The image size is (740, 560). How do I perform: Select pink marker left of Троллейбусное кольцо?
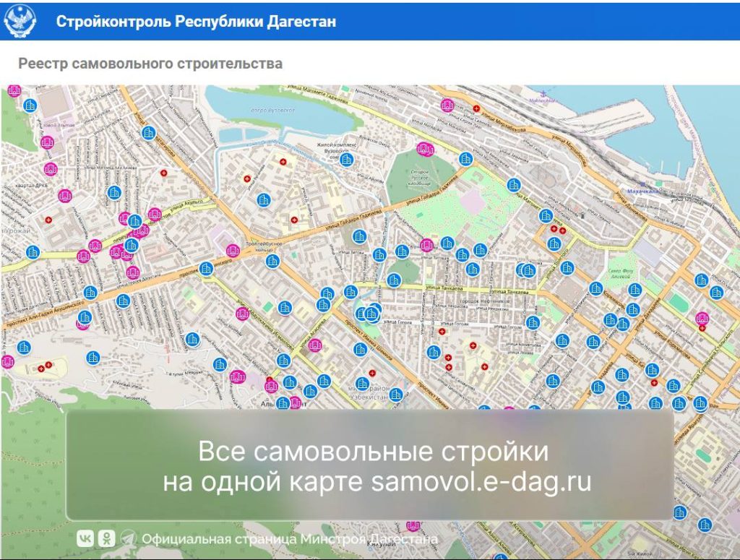[233, 251]
